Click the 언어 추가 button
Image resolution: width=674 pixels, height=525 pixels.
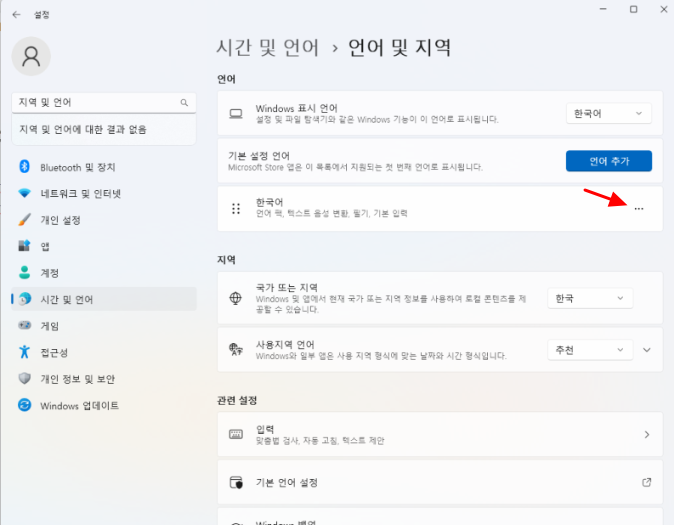click(609, 161)
